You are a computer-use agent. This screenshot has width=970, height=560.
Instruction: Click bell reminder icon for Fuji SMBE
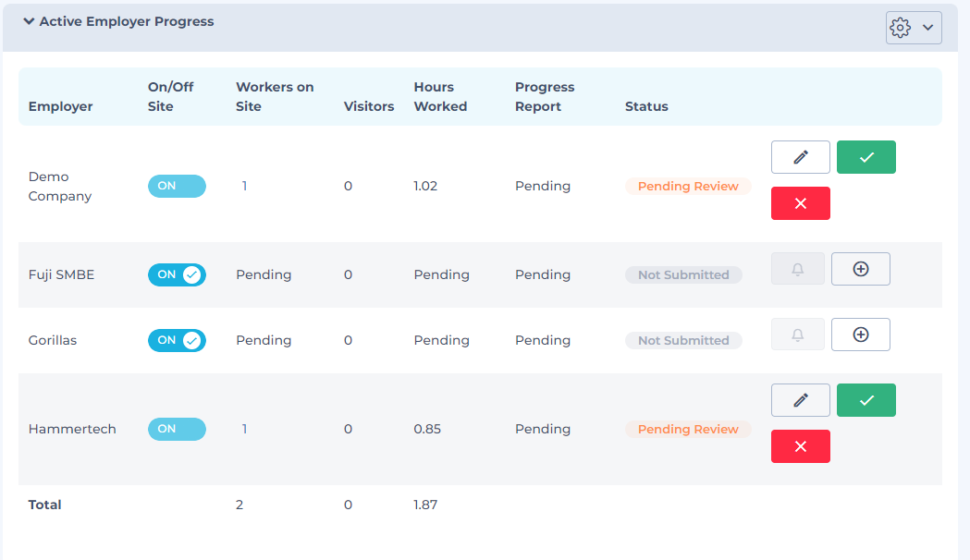pos(797,269)
